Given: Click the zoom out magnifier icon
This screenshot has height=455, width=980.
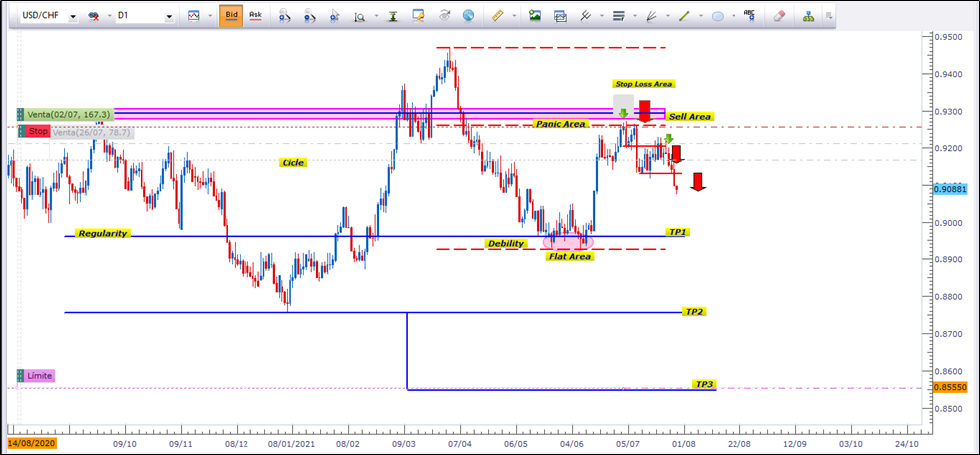Looking at the screenshot, I should coord(308,17).
